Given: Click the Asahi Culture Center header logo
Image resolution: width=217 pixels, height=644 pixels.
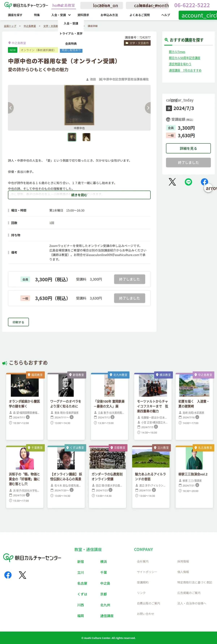Looking at the screenshot, I should click(x=26, y=5).
